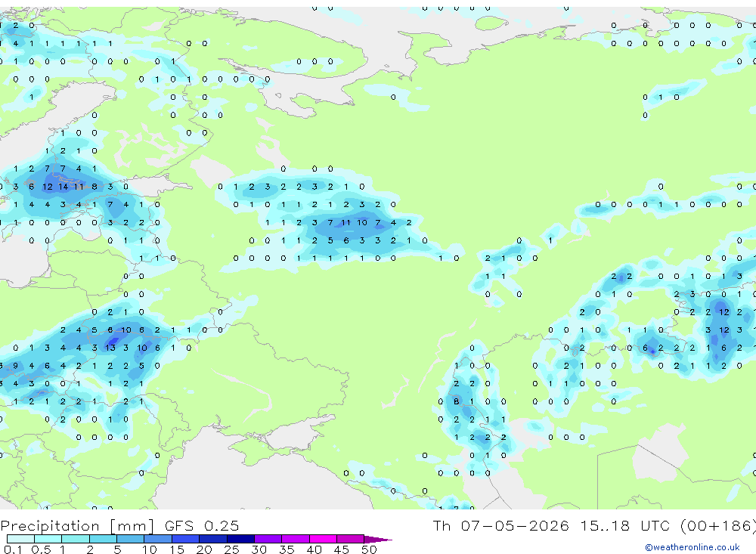Pick the 15–20 mm legend swatch
This screenshot has width=756, height=554.
186,539
